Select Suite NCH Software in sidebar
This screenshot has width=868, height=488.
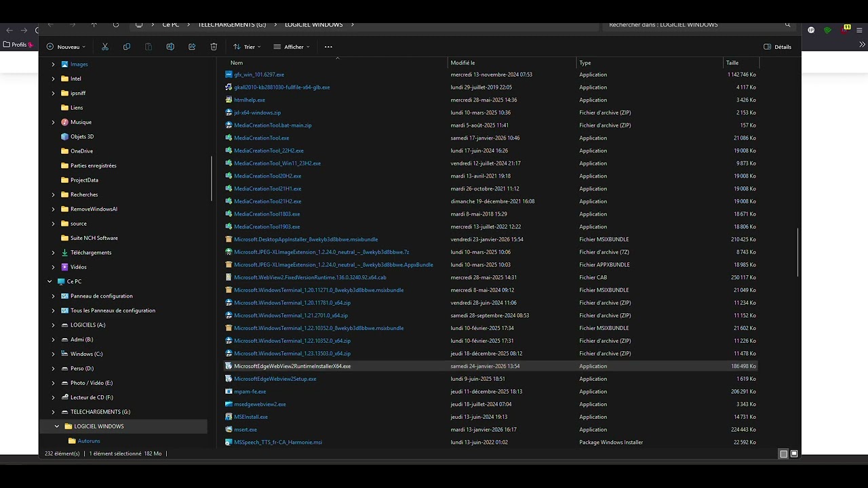(94, 238)
